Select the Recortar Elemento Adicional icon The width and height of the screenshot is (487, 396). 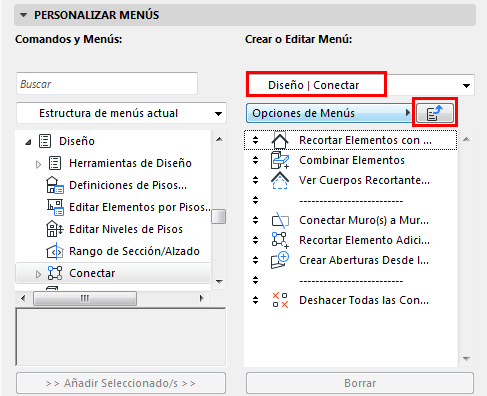coord(280,240)
